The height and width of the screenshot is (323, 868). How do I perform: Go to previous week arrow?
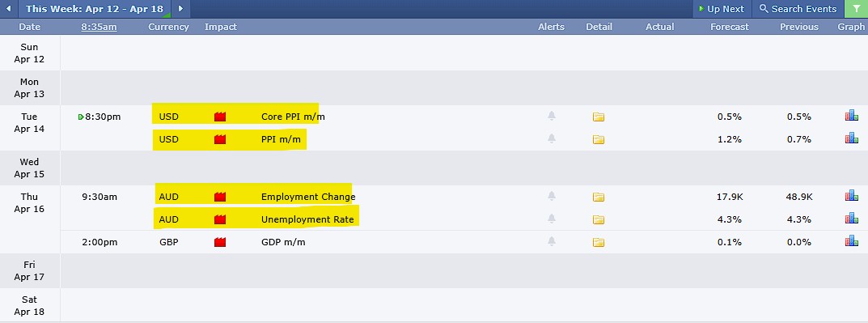coord(8,9)
